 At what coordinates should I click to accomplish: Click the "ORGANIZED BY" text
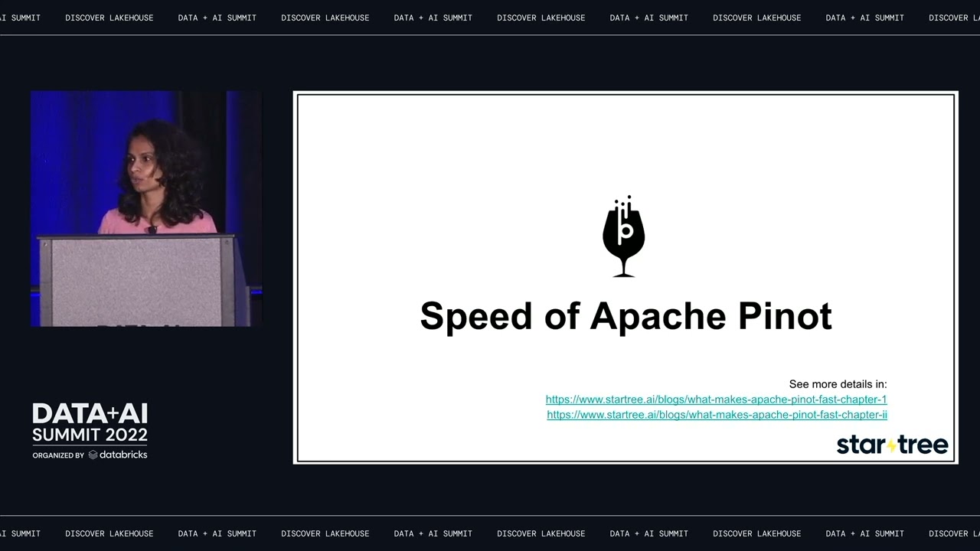coord(58,455)
